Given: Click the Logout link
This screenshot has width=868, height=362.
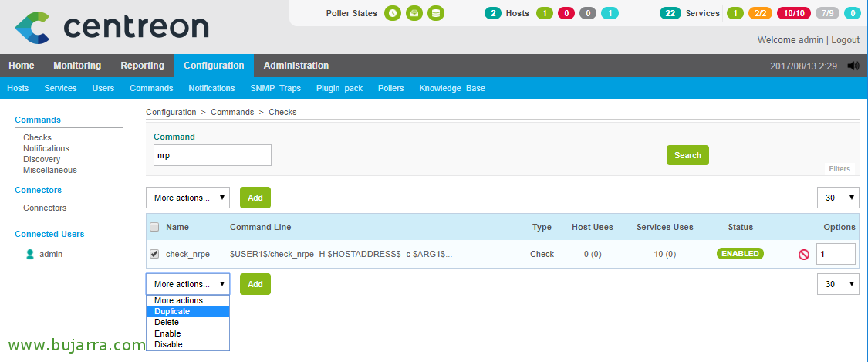Looking at the screenshot, I should [846, 40].
